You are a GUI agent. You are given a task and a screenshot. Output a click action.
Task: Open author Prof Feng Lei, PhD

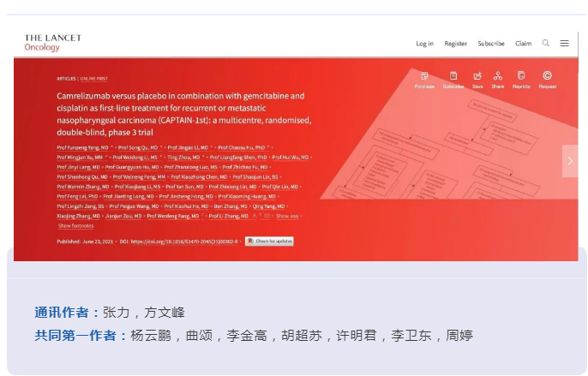[x=77, y=196]
